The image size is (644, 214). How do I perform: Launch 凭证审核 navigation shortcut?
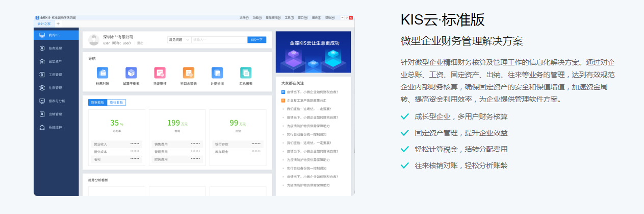[160, 76]
